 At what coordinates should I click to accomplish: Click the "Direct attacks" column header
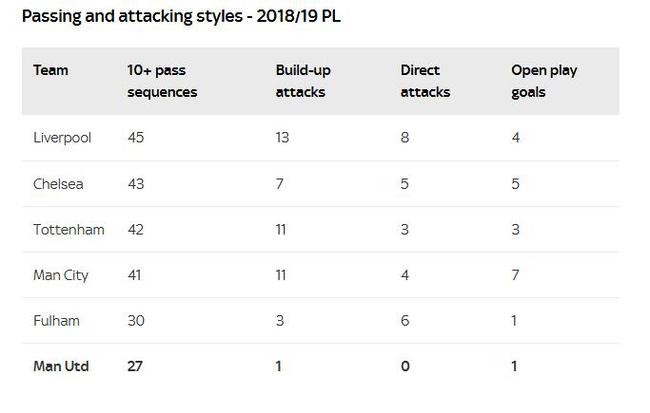425,81
